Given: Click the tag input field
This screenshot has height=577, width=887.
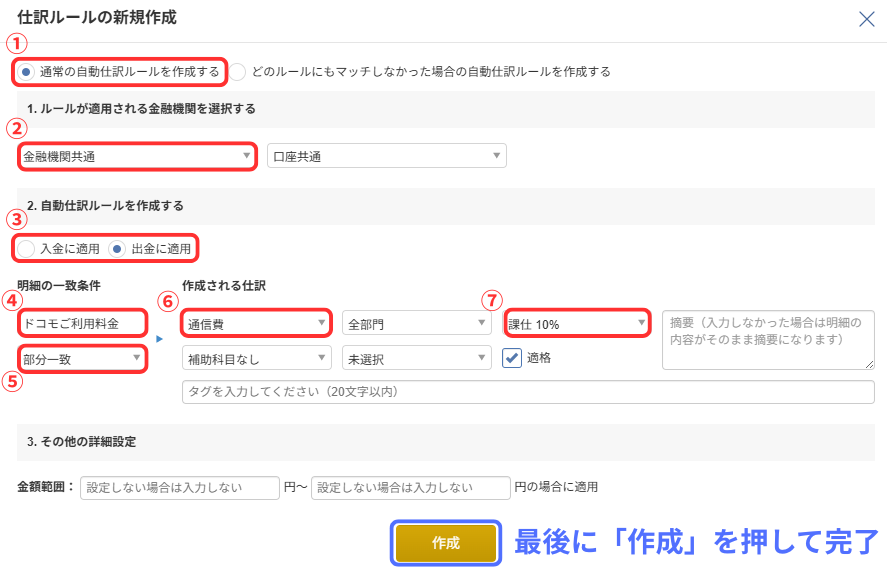Looking at the screenshot, I should pos(528,392).
